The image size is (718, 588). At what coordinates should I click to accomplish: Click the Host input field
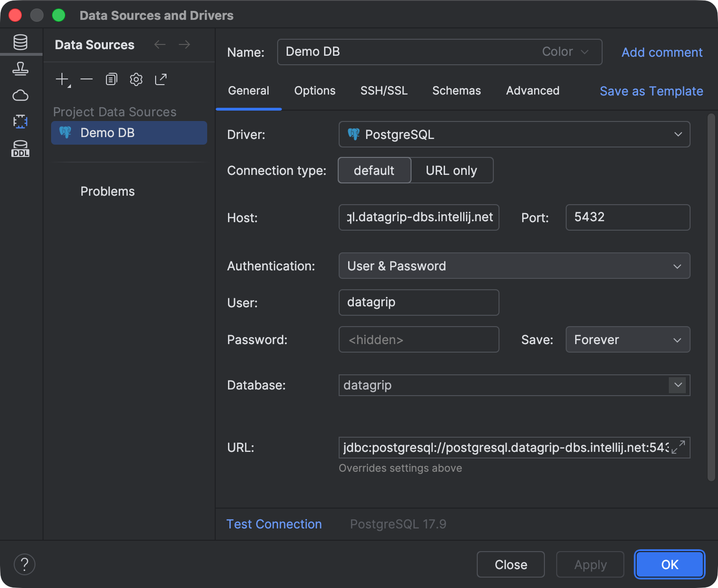pyautogui.click(x=419, y=217)
